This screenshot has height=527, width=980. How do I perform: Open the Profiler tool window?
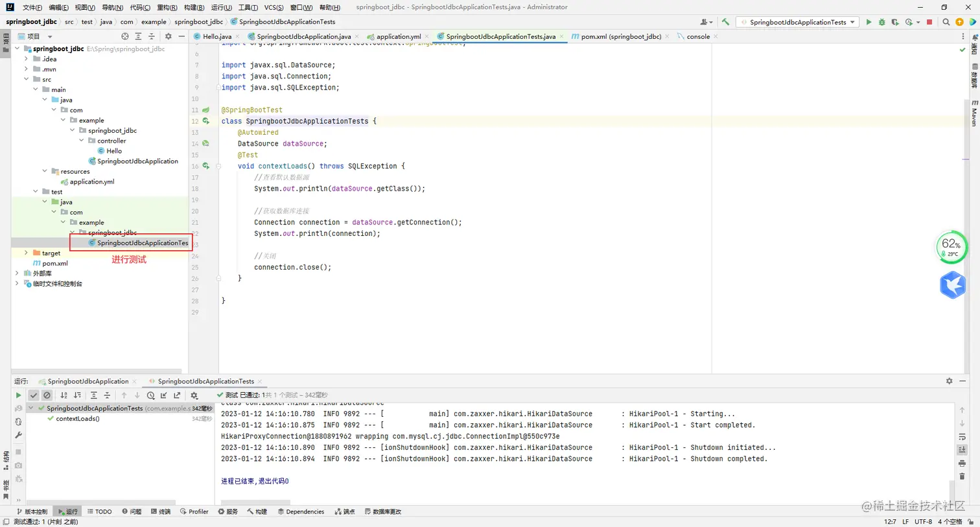[194, 511]
